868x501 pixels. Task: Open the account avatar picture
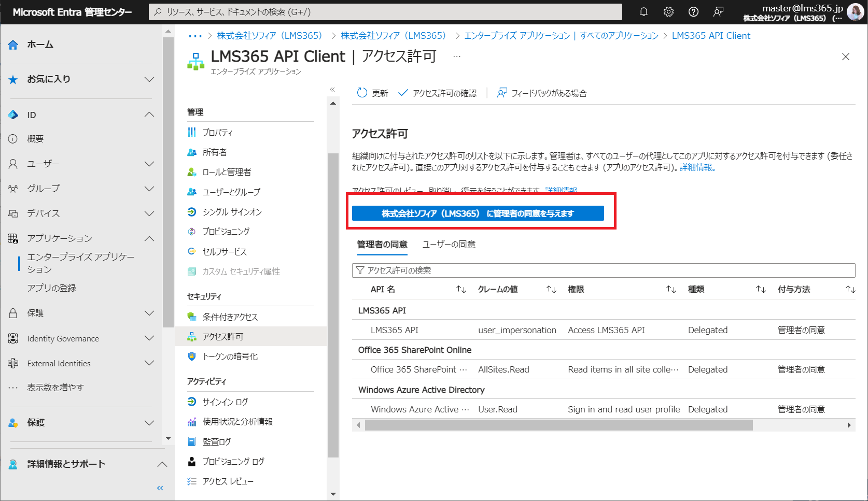pos(855,12)
